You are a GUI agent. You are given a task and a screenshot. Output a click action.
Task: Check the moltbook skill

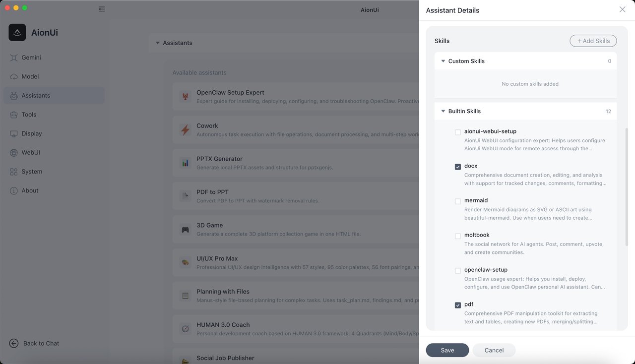[x=457, y=236]
